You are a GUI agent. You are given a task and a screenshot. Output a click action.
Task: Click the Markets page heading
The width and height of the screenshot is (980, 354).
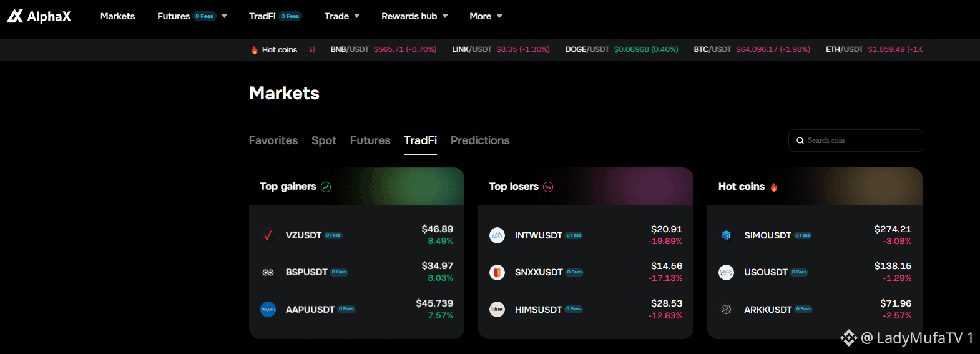coord(284,93)
